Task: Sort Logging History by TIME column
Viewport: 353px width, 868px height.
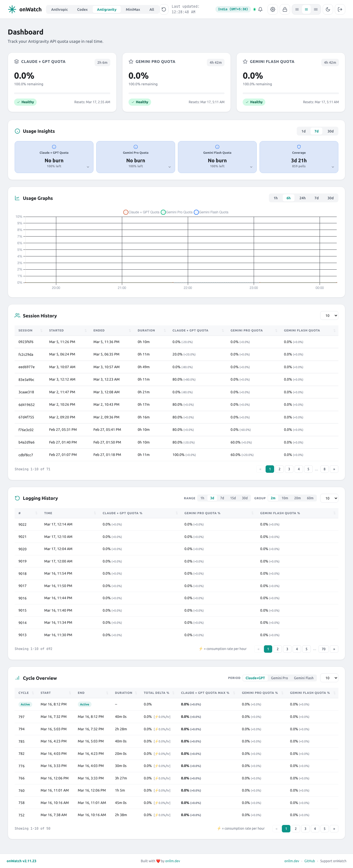Action: coord(70,513)
